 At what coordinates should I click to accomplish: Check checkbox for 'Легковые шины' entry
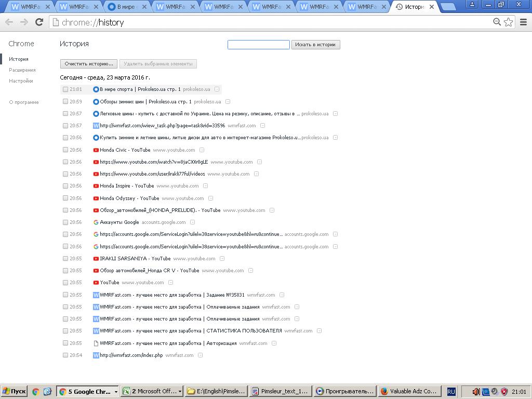[65, 114]
